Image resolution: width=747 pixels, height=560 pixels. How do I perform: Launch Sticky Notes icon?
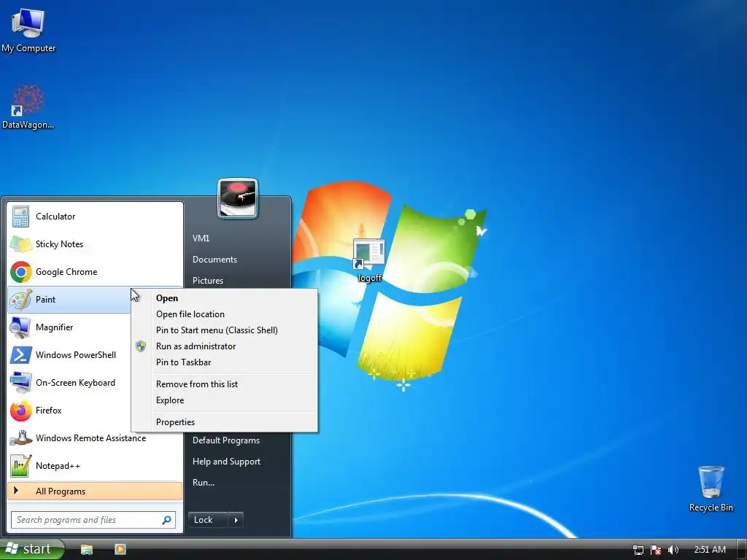click(20, 244)
